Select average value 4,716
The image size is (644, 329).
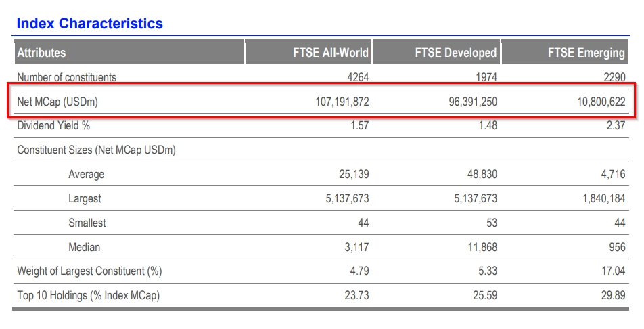pos(613,175)
